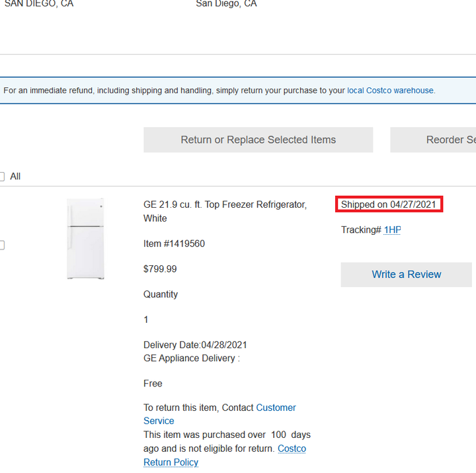Click the Item #1419560 text
This screenshot has height=473, width=476.
[174, 243]
